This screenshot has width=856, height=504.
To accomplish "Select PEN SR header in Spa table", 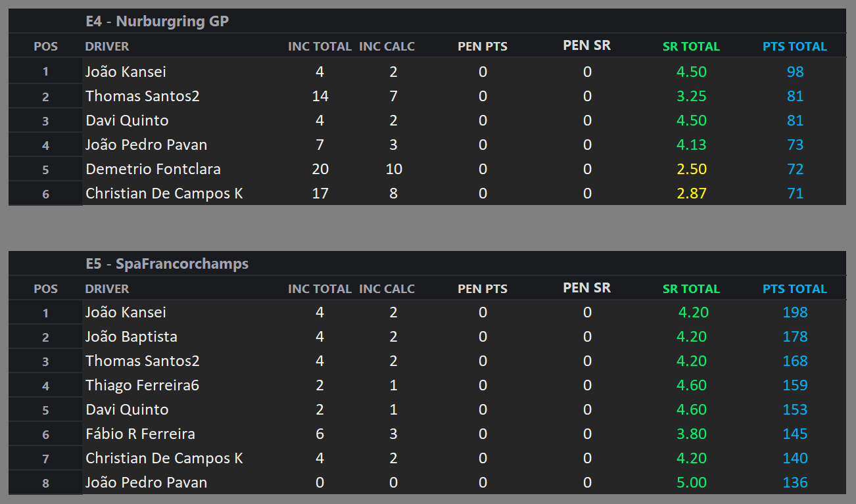I will point(586,288).
